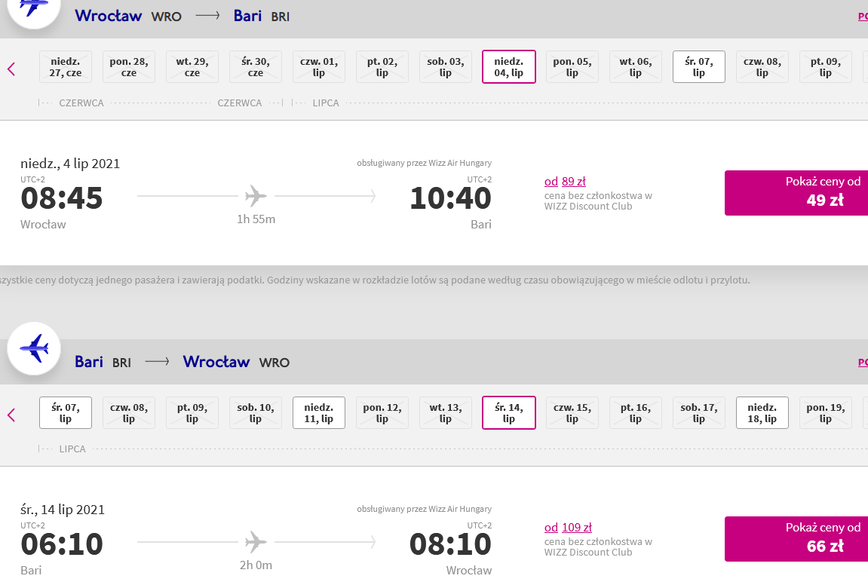Select return date niedz. 18, lip
This screenshot has height=588, width=868.
pyautogui.click(x=762, y=412)
